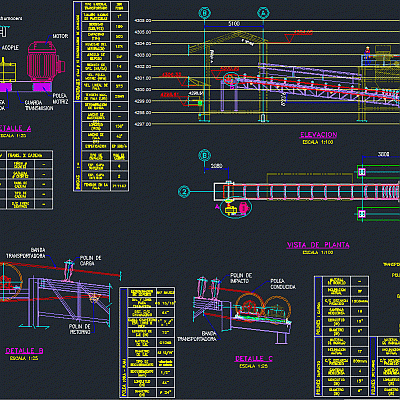Select the POLIN DE IMPACTO label

click(241, 278)
